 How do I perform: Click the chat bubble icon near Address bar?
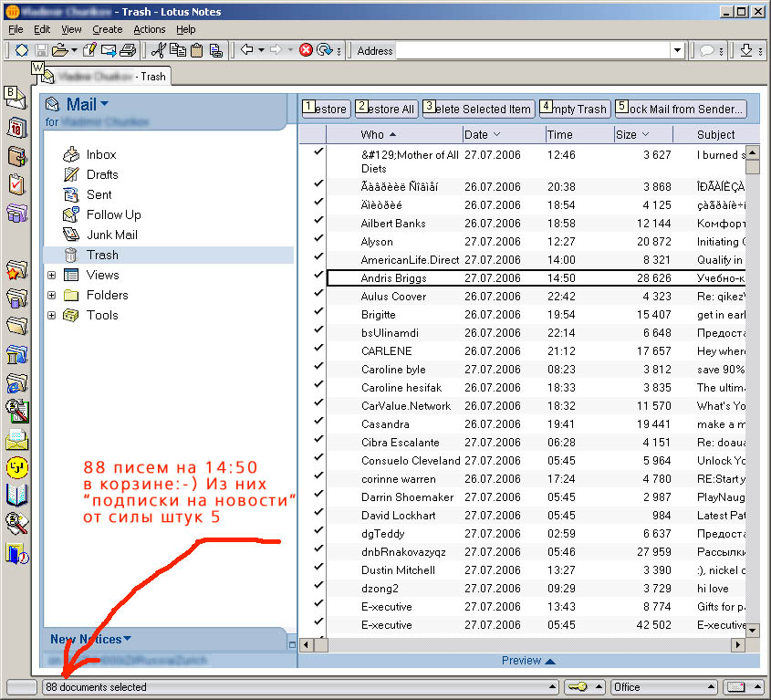706,51
